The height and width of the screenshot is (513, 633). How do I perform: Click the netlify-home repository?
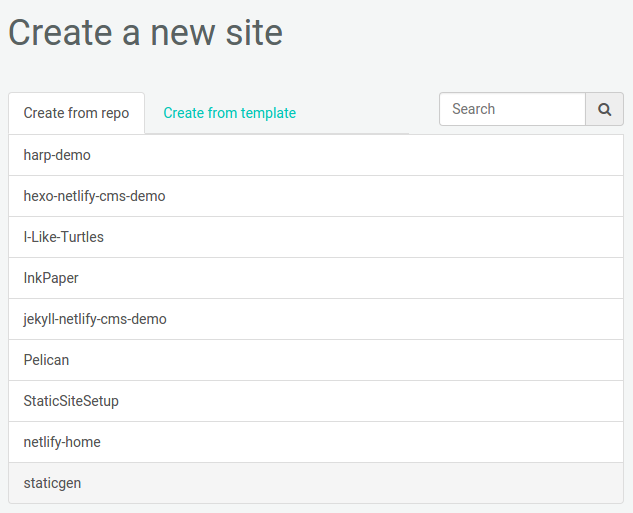pyautogui.click(x=62, y=442)
